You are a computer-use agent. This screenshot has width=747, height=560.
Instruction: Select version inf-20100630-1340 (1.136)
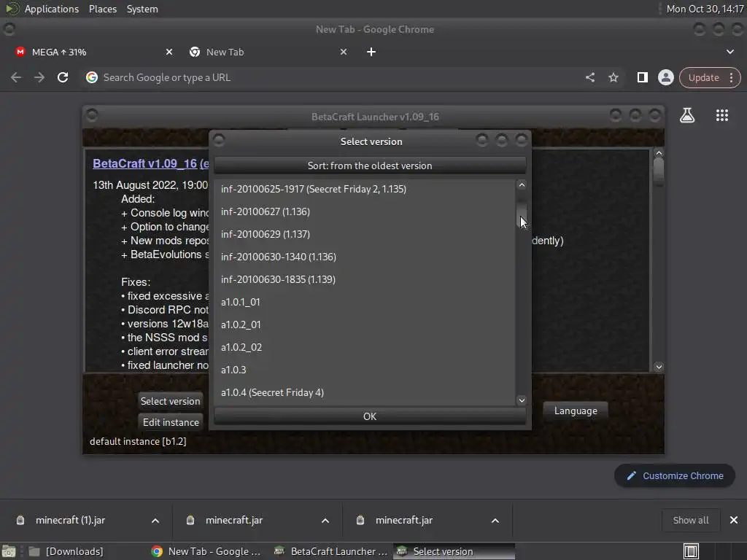[x=365, y=257]
